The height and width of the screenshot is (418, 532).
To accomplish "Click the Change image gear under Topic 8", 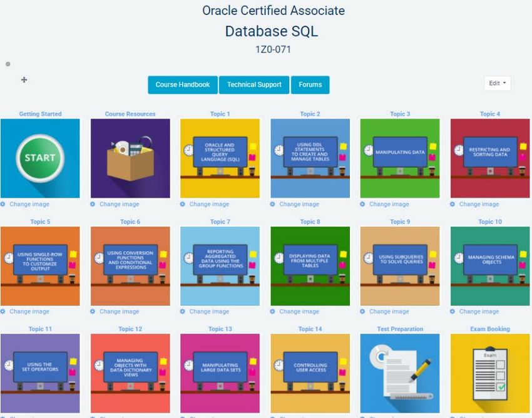I will [272, 312].
